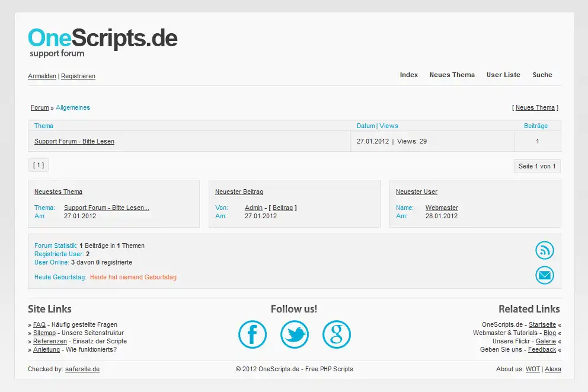Click the User Online label
588x392 pixels.
tap(52, 262)
